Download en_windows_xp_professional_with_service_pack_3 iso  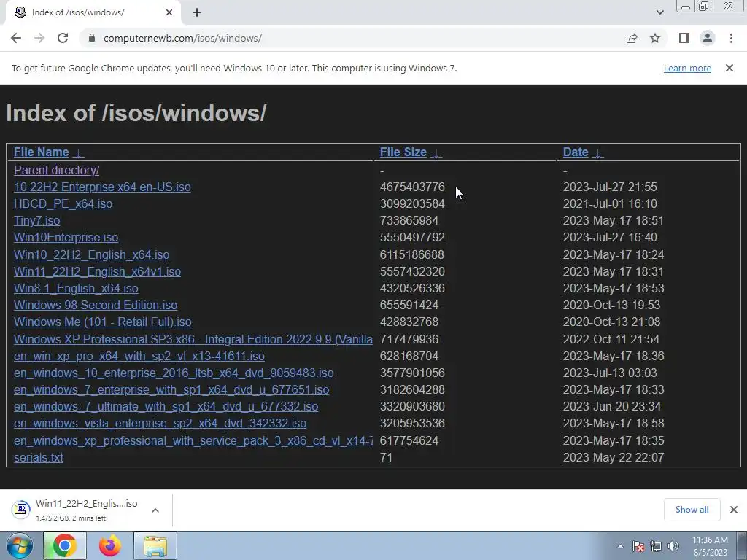[x=193, y=440]
